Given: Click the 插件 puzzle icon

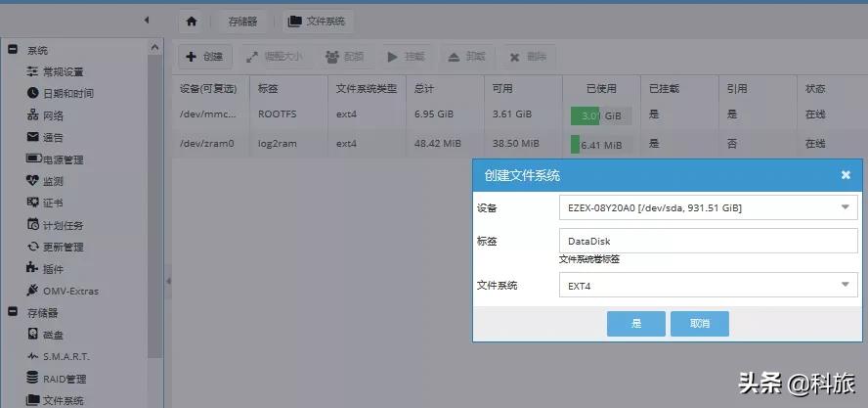Looking at the screenshot, I should click(x=32, y=268).
